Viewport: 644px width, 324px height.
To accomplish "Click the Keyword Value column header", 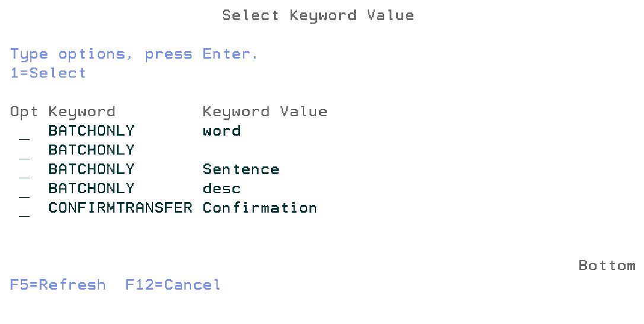I will [264, 112].
